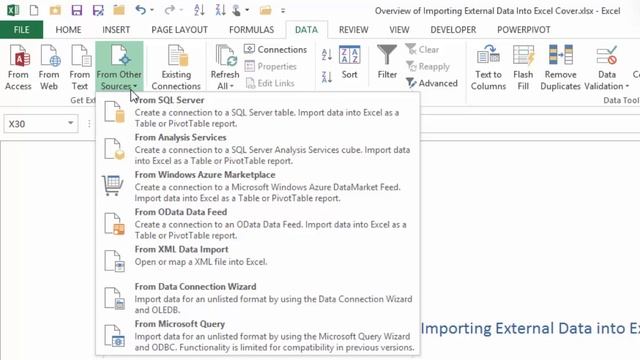Open the FILE tab
The image size is (640, 360).
click(22, 30)
